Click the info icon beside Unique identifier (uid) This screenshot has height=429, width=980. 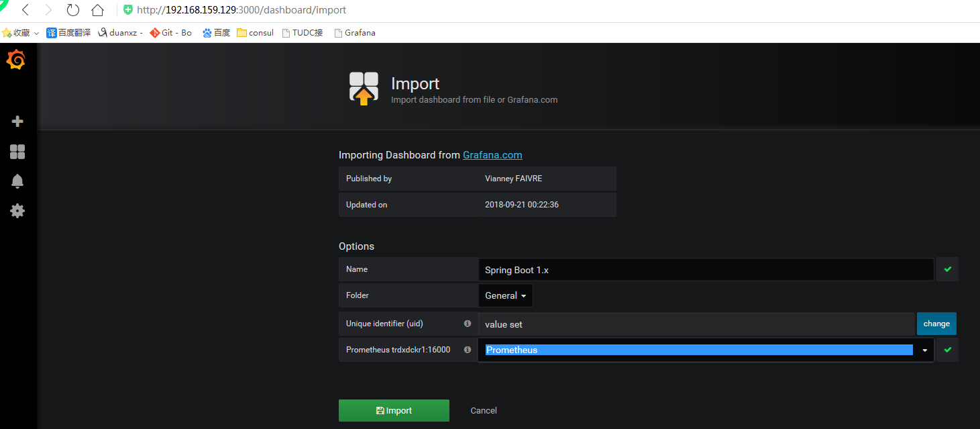click(468, 324)
